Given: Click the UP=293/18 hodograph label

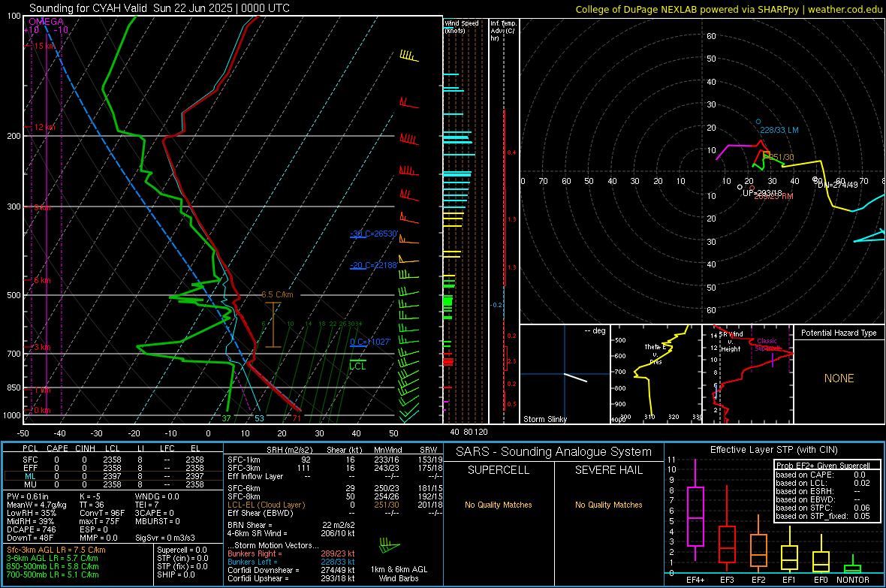Looking at the screenshot, I should coord(762,193).
